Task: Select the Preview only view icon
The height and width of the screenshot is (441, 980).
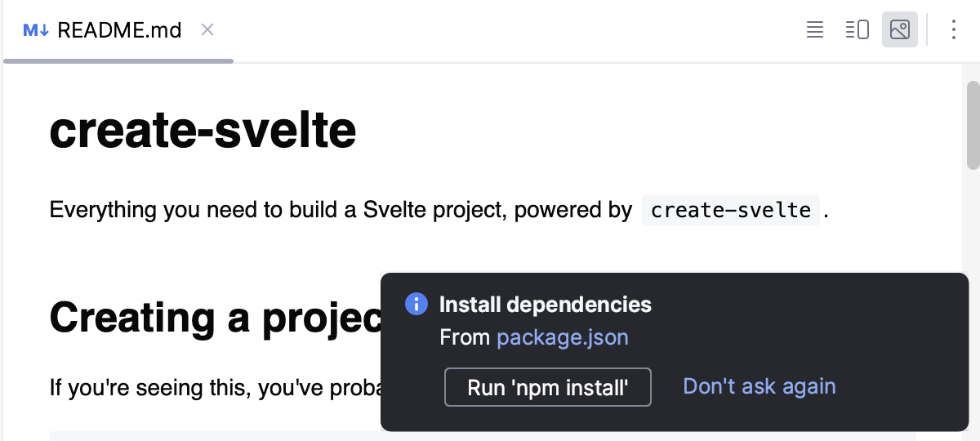Action: (899, 30)
